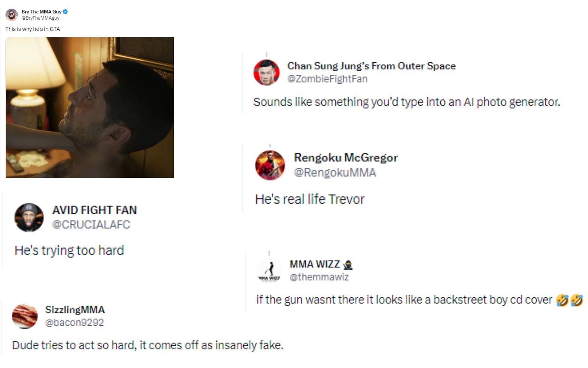Click Bry The MMA Guy's profile avatar
Viewport: 588px width, 368px height.
coord(12,15)
